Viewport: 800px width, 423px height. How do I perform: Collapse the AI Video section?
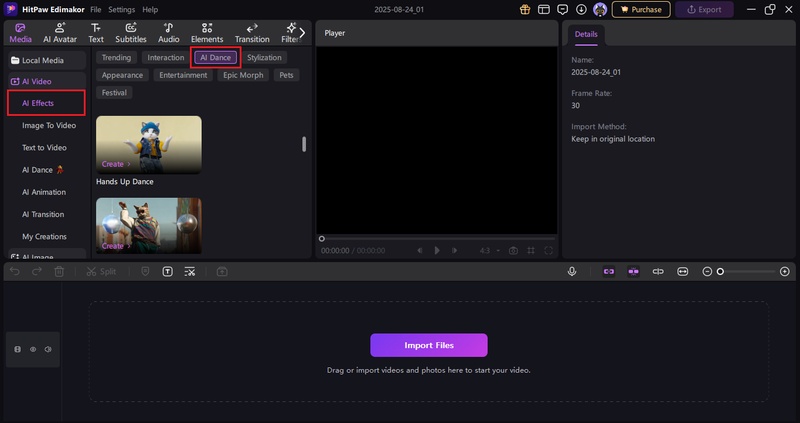[46, 81]
